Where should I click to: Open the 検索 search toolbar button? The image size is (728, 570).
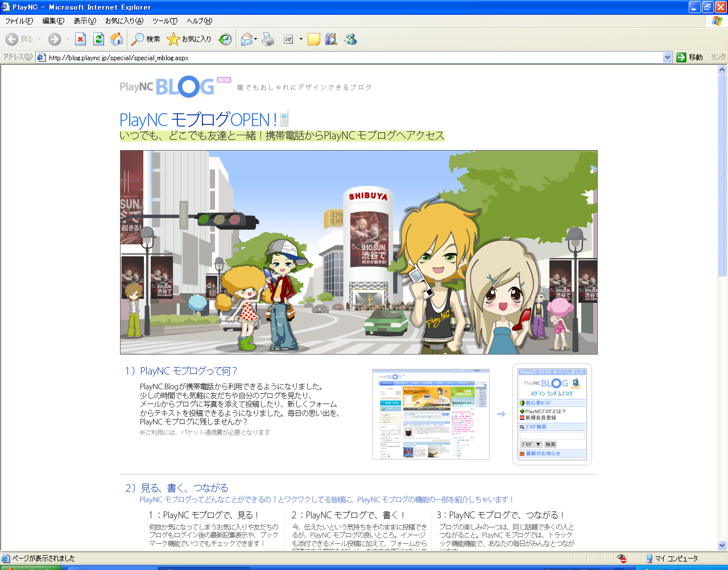pos(146,39)
